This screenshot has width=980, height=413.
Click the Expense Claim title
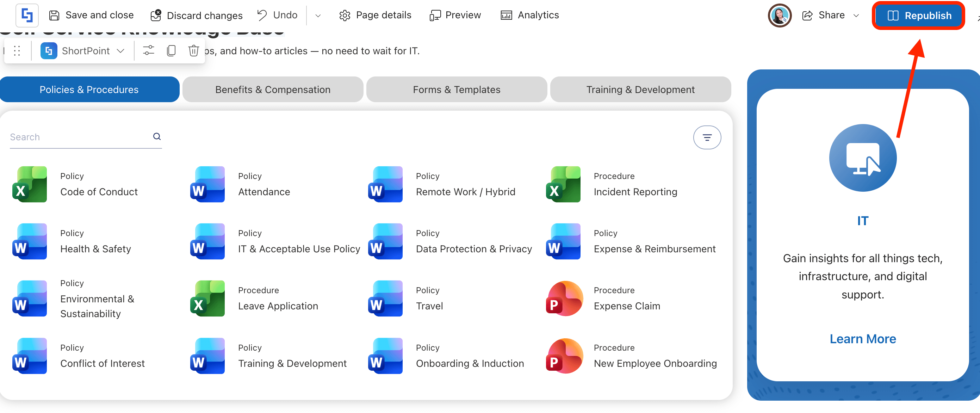627,306
